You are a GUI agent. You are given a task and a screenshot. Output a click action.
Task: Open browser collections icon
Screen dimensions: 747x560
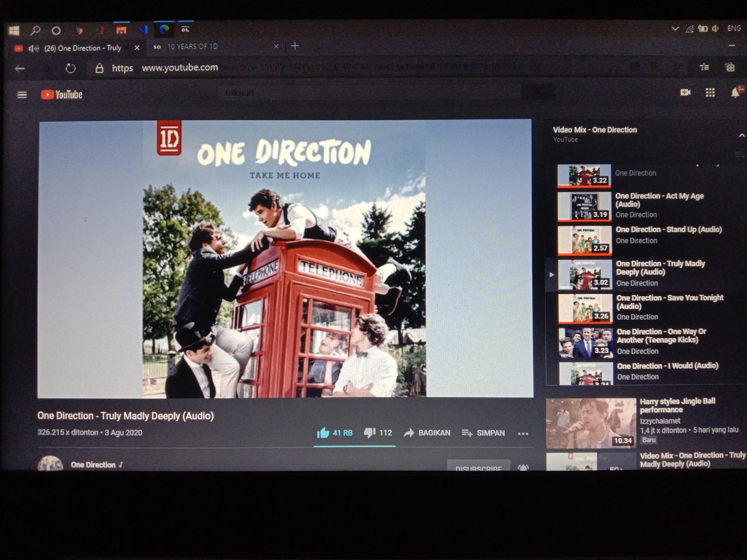click(730, 67)
